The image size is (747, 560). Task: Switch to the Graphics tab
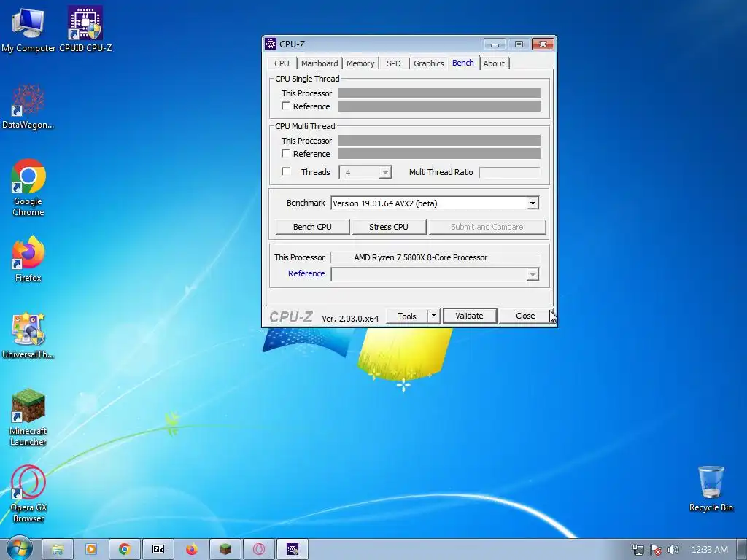[428, 63]
